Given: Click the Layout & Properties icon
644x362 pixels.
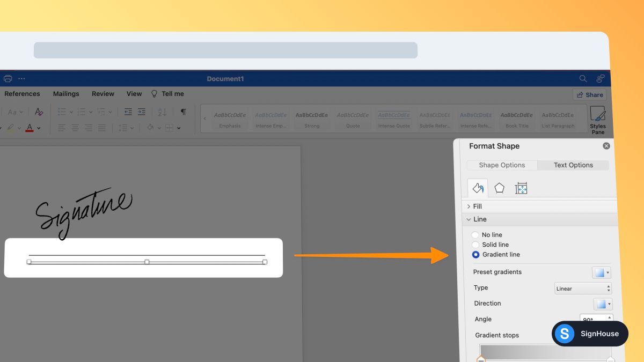Looking at the screenshot, I should point(521,188).
